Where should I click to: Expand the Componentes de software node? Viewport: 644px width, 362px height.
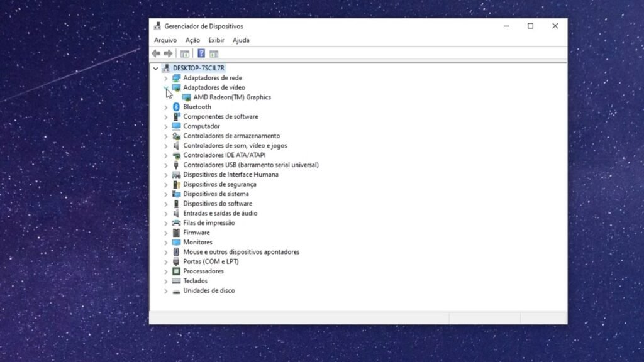[166, 117]
